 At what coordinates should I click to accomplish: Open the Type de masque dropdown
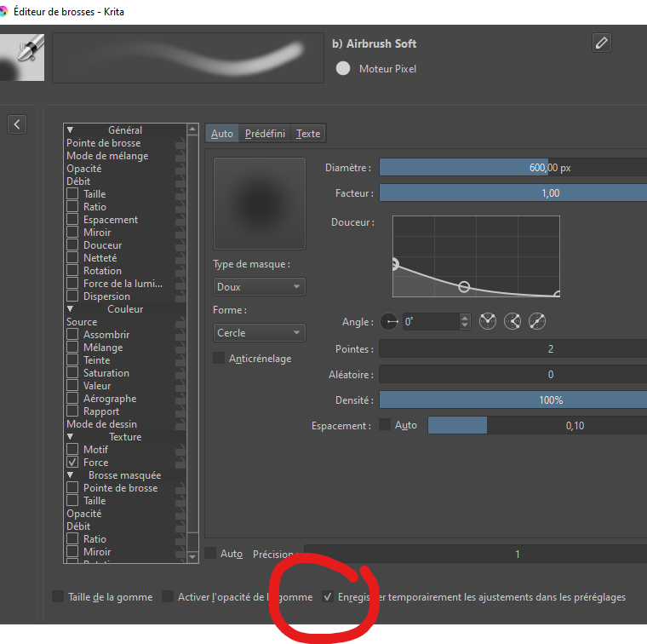click(259, 287)
